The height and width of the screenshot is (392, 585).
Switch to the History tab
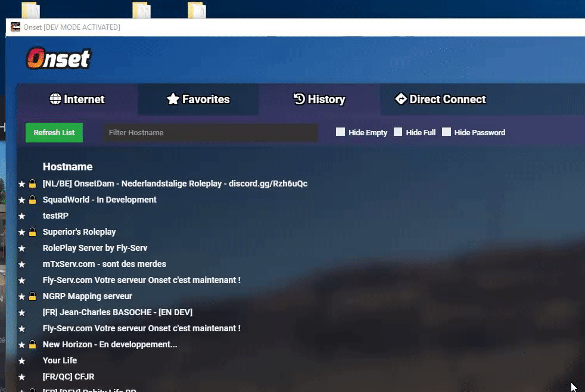[319, 99]
